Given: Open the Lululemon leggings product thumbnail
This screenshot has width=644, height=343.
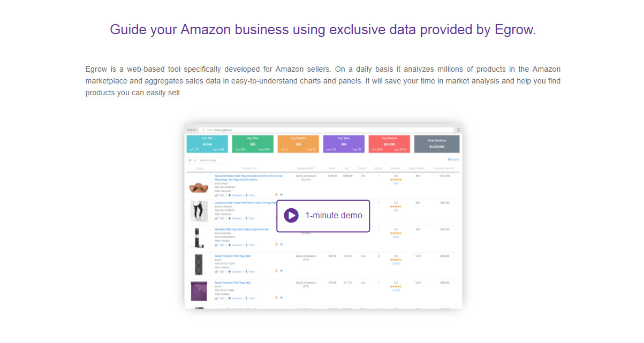Looking at the screenshot, I should (x=199, y=211).
